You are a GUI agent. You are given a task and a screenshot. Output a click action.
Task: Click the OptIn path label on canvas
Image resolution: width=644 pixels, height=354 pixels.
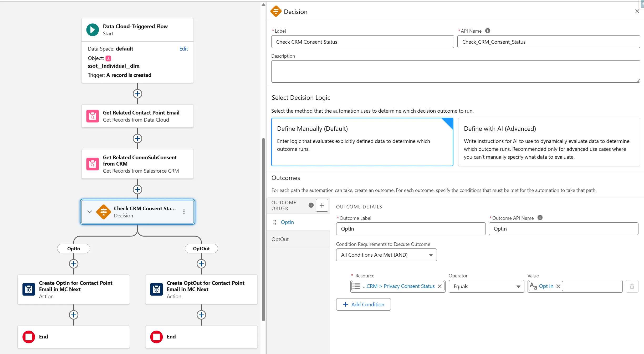coord(74,249)
